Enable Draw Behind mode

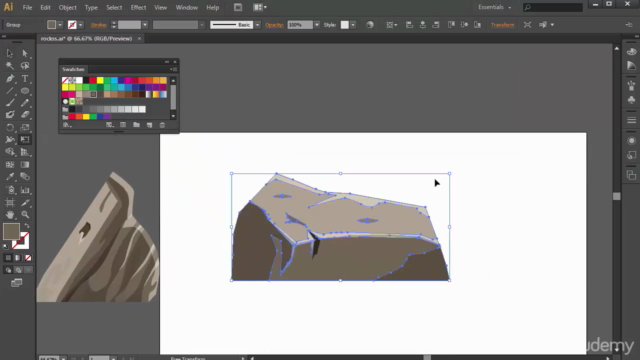[18, 270]
